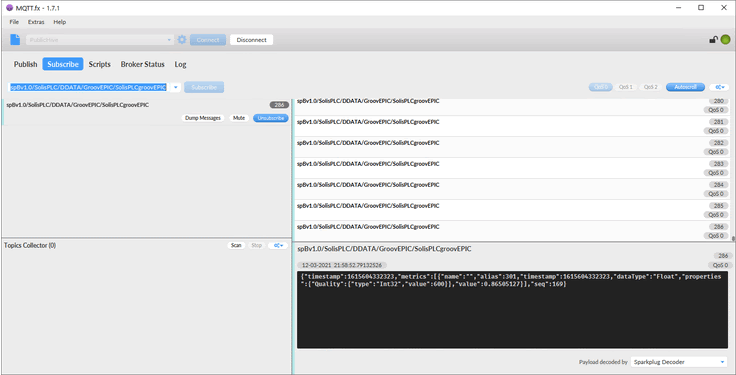Switch to the Broker Status tab
This screenshot has height=375, width=736.
click(143, 64)
